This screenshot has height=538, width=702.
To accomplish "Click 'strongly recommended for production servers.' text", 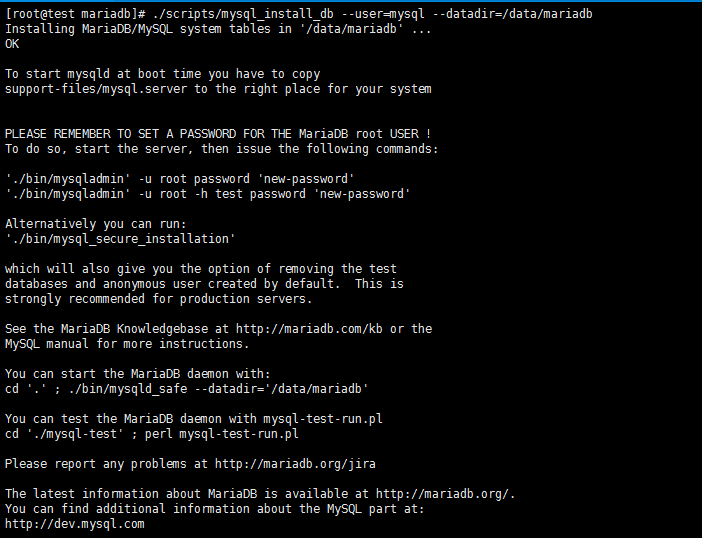I will 158,299.
